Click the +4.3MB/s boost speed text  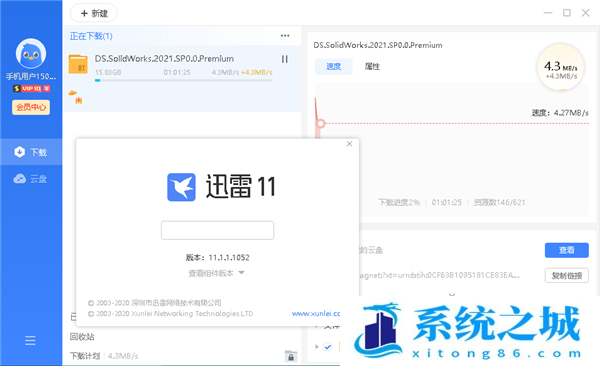257,72
